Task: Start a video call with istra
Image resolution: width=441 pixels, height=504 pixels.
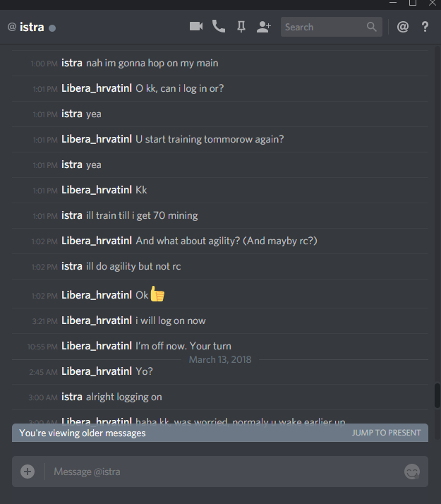Action: tap(196, 26)
